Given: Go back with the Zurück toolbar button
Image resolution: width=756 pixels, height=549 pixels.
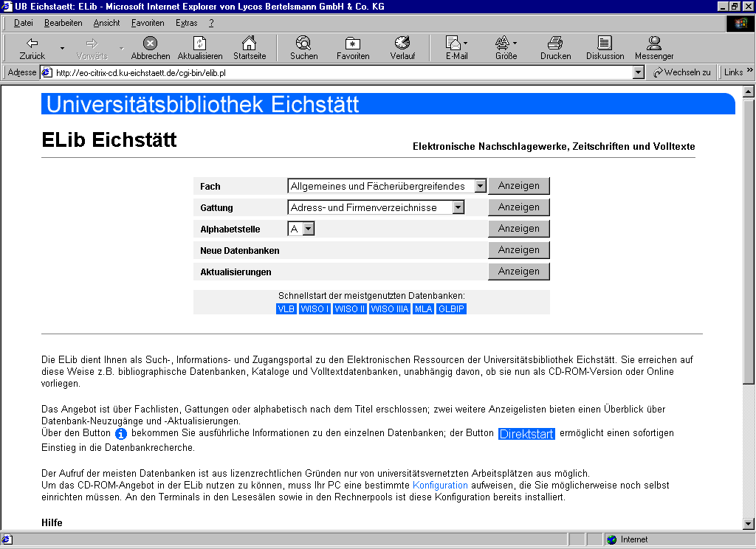Looking at the screenshot, I should (x=32, y=48).
